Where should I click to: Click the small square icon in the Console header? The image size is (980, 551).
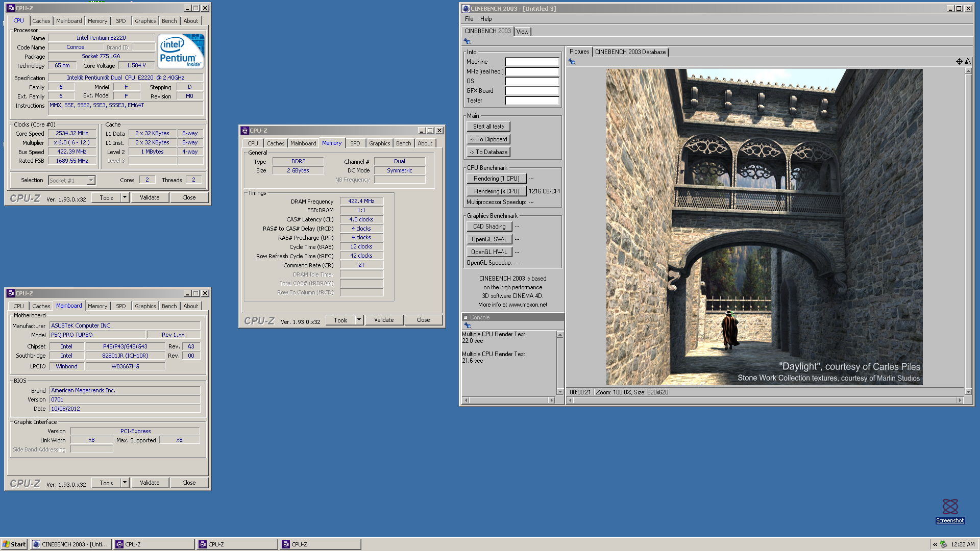tap(465, 317)
